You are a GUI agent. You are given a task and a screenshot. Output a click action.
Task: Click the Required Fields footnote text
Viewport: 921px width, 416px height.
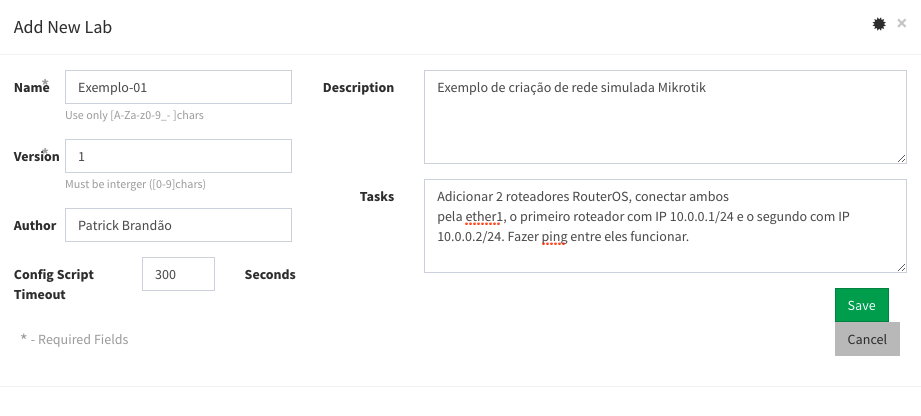[x=74, y=339]
